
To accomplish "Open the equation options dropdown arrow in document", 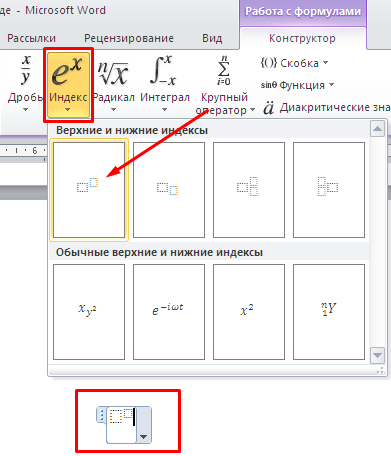I will (144, 437).
